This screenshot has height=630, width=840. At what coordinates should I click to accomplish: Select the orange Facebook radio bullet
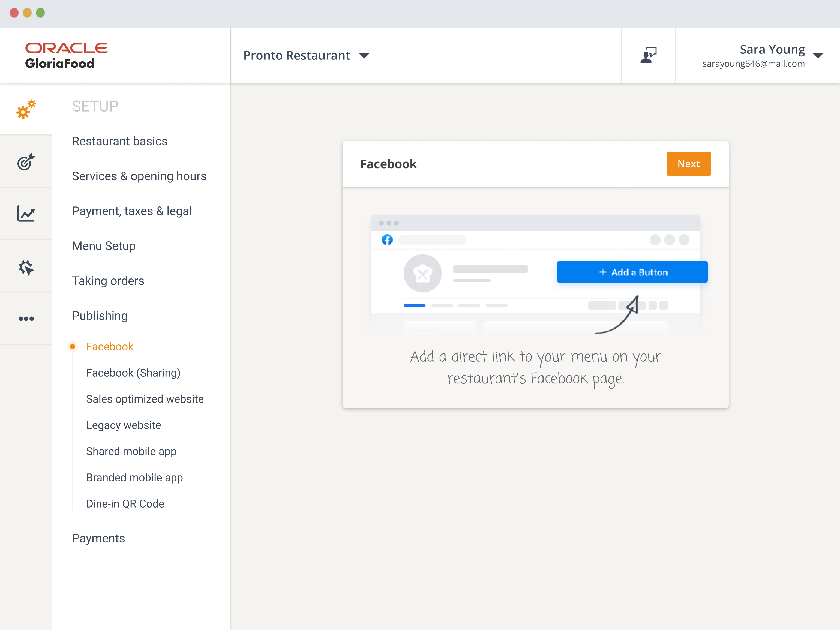coord(72,347)
